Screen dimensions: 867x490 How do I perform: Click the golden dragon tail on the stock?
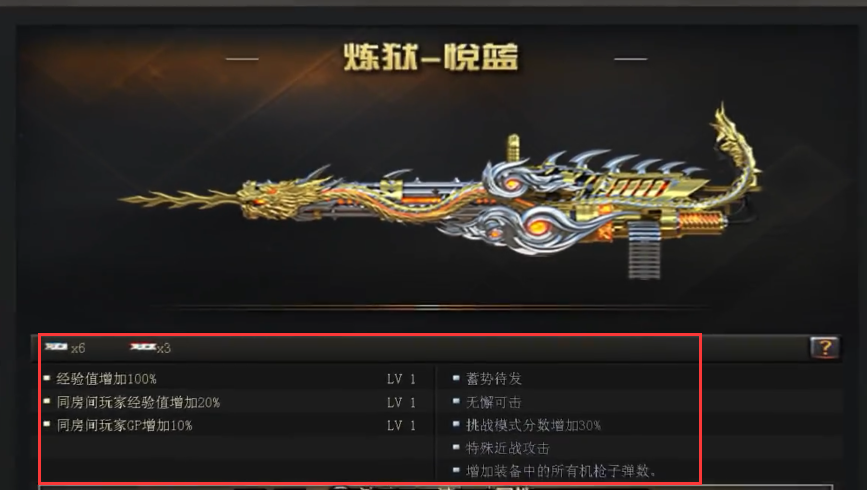733,147
